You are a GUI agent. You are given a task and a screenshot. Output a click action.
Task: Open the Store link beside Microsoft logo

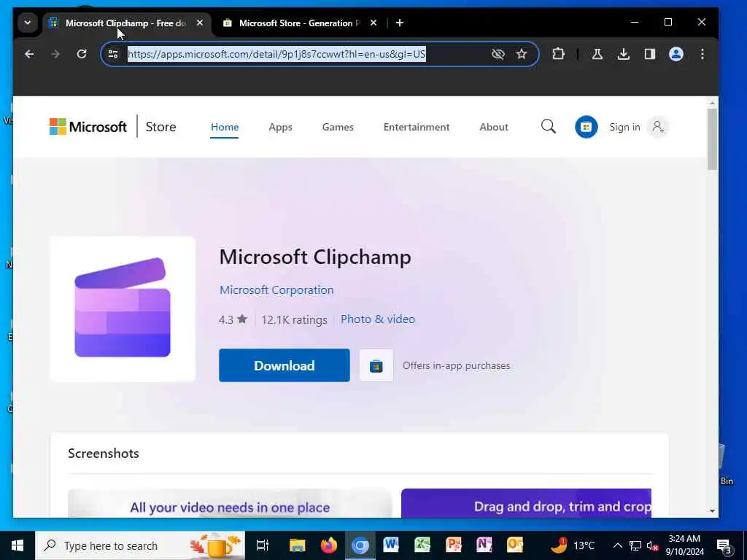[x=160, y=127]
